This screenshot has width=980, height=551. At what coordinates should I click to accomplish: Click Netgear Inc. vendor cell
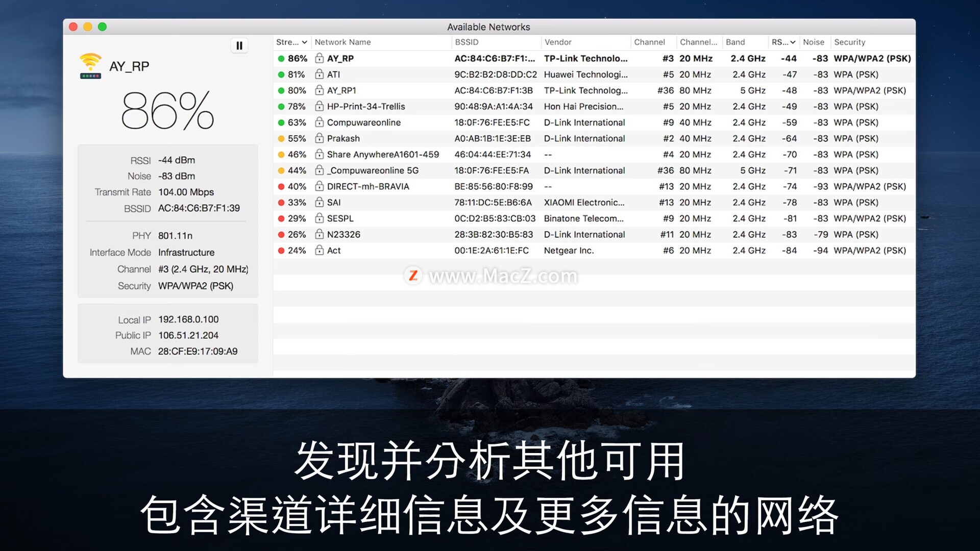tap(569, 251)
